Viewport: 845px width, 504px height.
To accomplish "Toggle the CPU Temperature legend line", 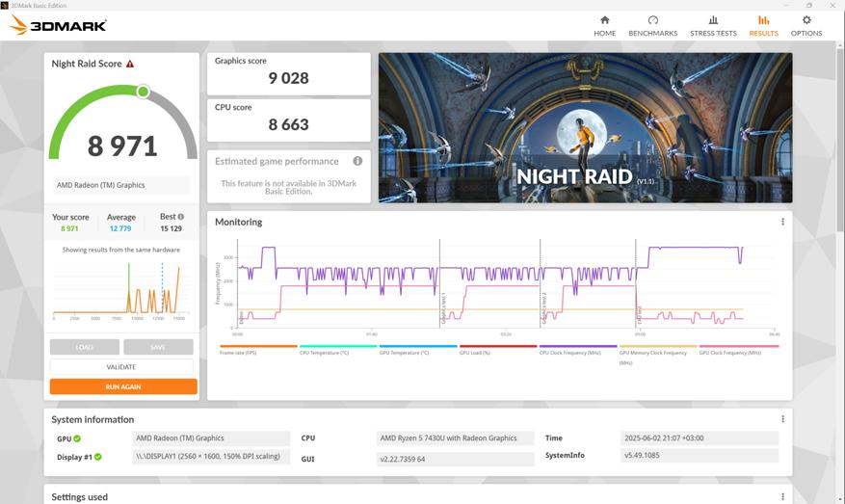I will click(x=338, y=349).
